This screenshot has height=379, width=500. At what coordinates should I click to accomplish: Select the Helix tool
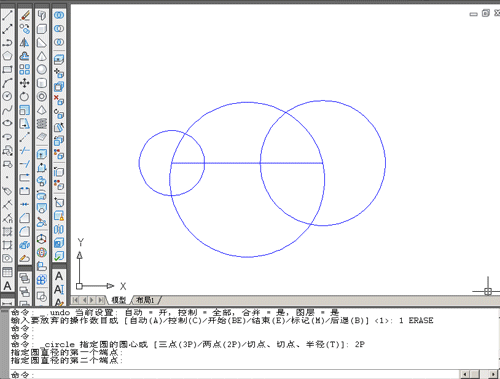(42, 123)
